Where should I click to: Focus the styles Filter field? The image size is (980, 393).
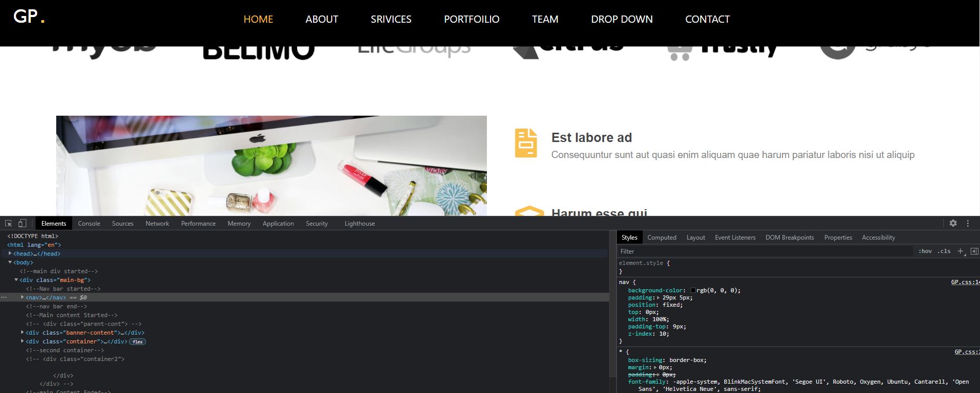click(x=765, y=251)
